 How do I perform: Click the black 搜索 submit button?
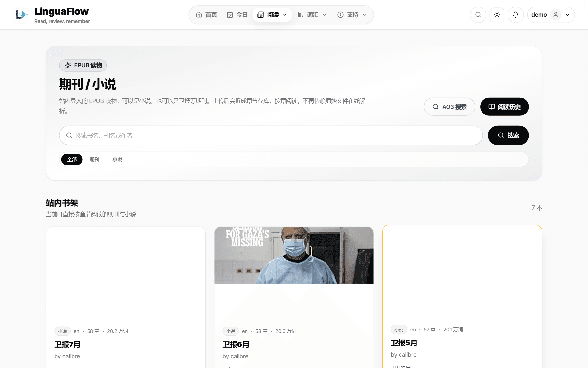(x=508, y=135)
